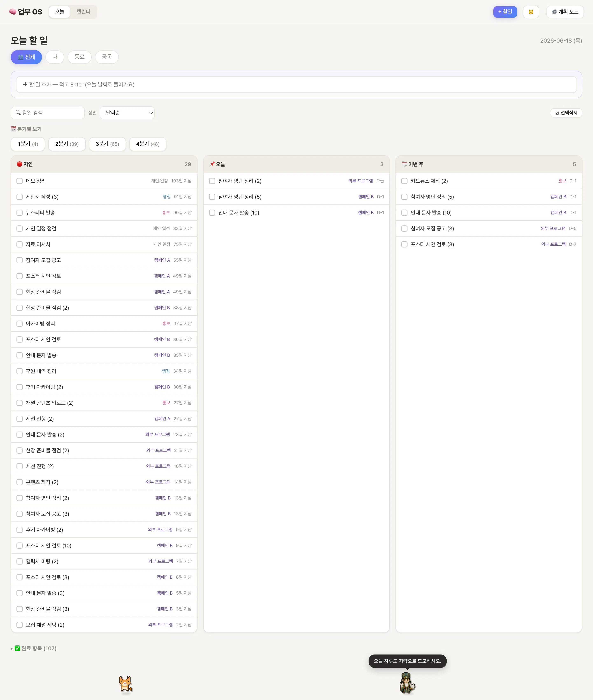Click the 개인 일정 tag on 자료 리서치
The width and height of the screenshot is (593, 700).
coord(162,244)
